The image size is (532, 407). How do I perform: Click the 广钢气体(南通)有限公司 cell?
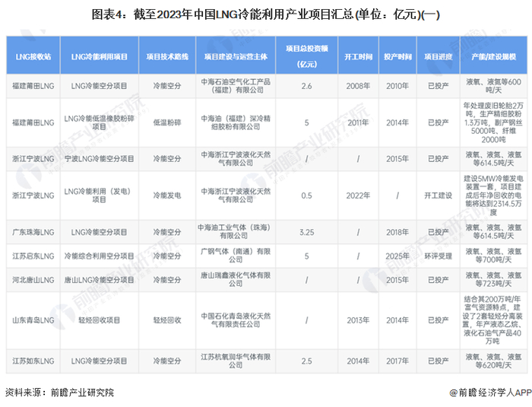(236, 256)
